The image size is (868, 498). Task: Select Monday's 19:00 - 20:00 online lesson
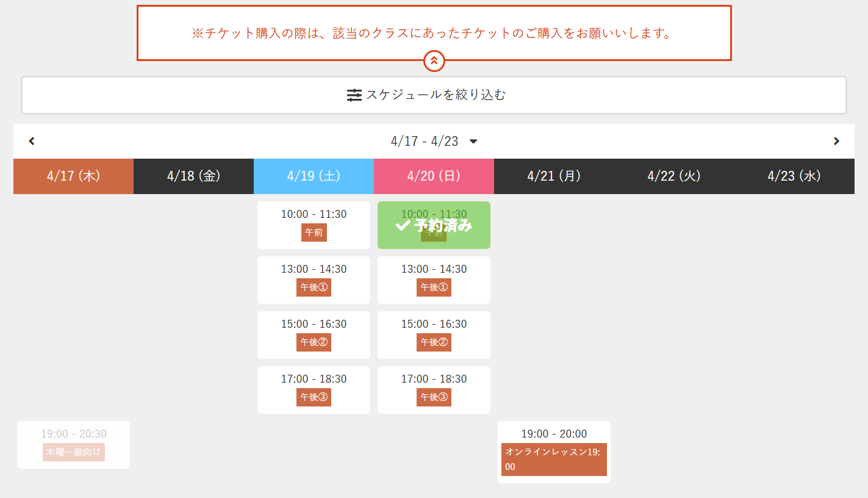pyautogui.click(x=554, y=452)
